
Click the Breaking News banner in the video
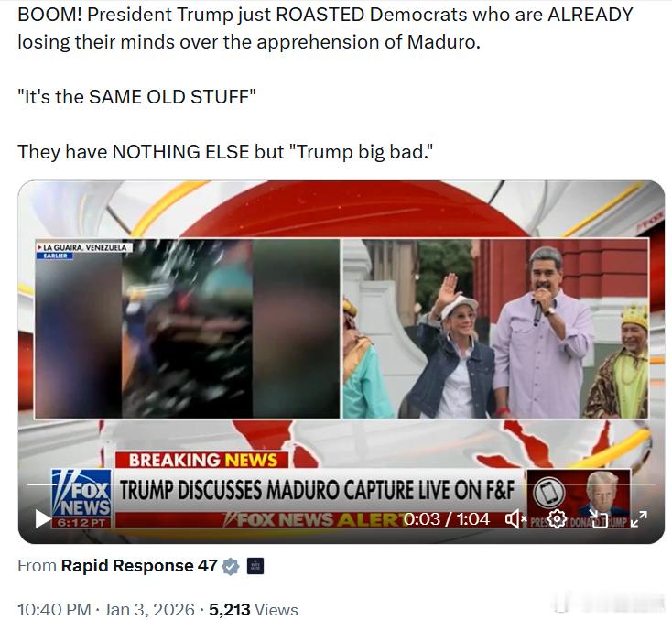(x=201, y=460)
